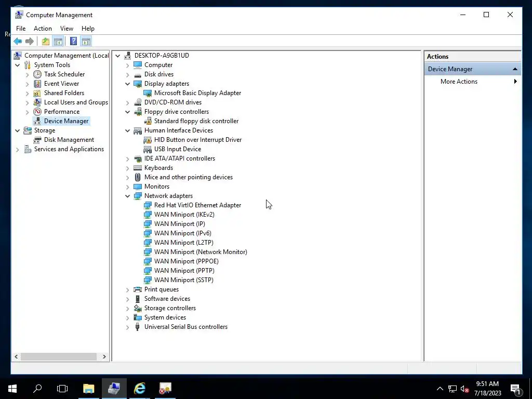Screen dimensions: 532x399
Task: Collapse the Human Interface Devices node
Action: 128,130
